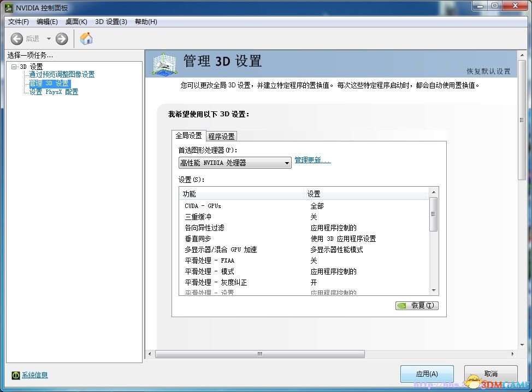Click horizontal scrollbar right arrow
The image size is (532, 392).
point(512,354)
